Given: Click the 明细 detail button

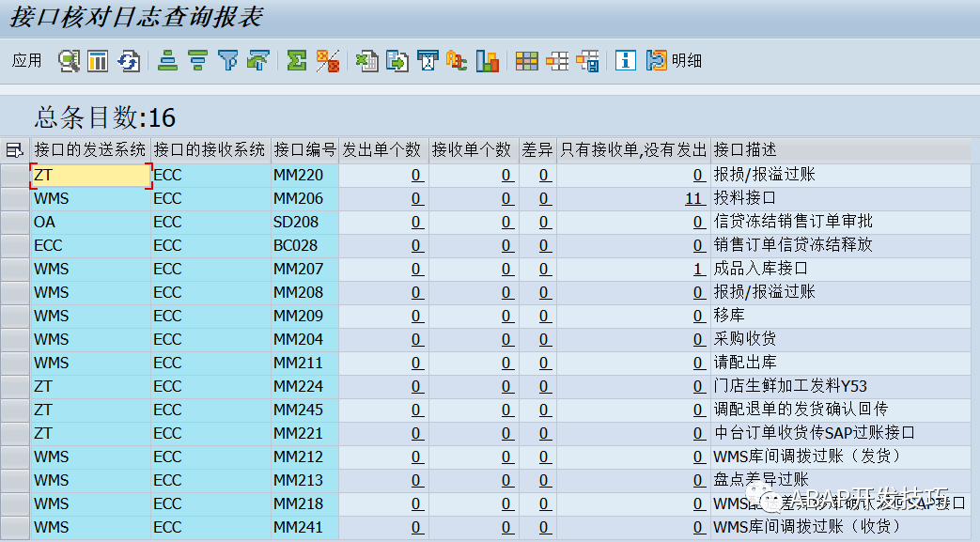Looking at the screenshot, I should click(x=674, y=61).
